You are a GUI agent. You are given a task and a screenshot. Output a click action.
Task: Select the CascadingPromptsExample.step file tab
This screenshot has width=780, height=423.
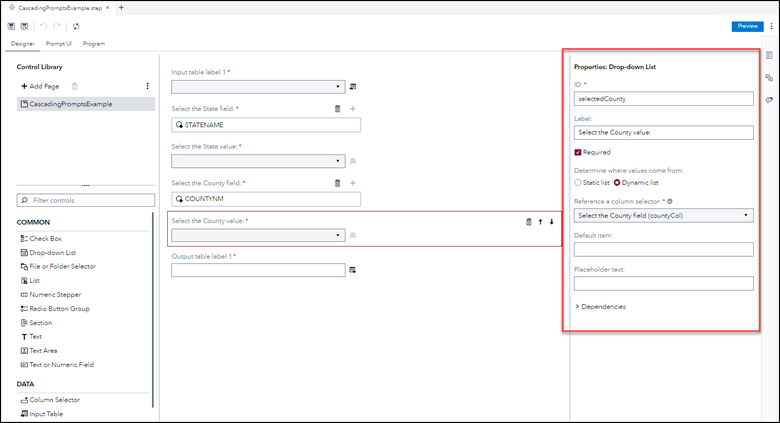(60, 8)
